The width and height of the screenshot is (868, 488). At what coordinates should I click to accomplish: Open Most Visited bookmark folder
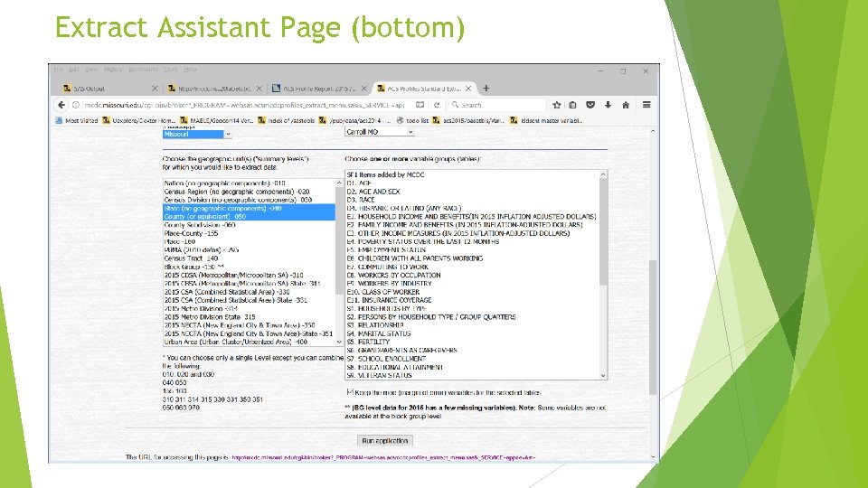(76, 120)
